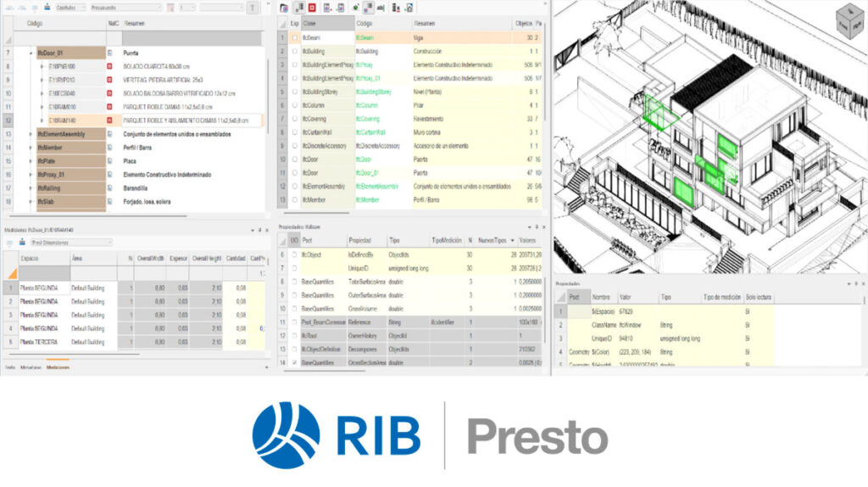Uncheck the box in property row 14
This screenshot has width=868, height=487.
pos(294,363)
